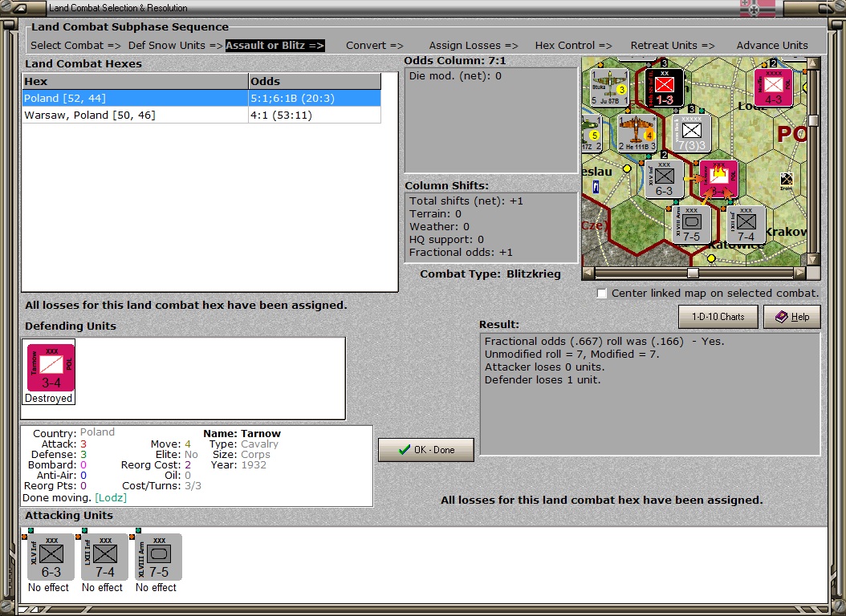Click the Odds column header

pyautogui.click(x=315, y=81)
